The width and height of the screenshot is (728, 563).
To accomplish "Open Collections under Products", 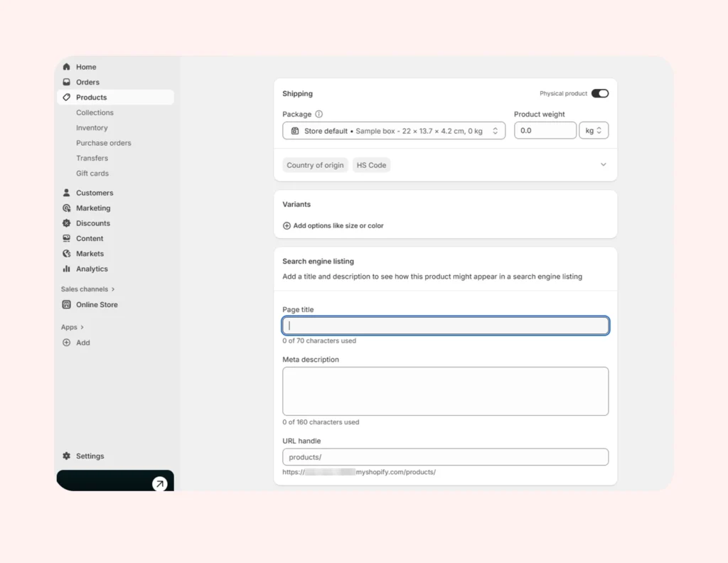I will (95, 112).
